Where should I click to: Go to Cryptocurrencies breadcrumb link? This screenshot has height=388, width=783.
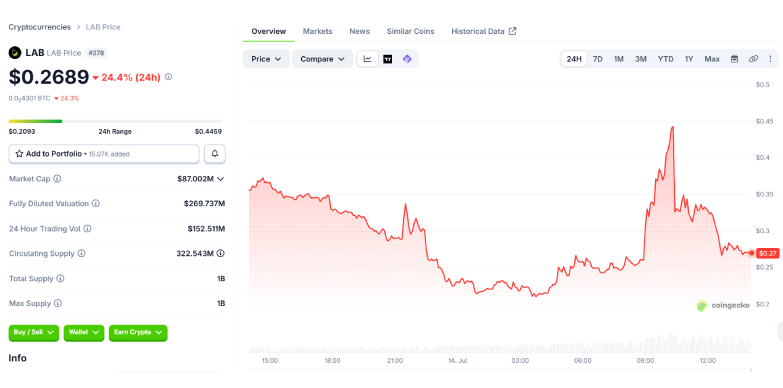[x=40, y=27]
